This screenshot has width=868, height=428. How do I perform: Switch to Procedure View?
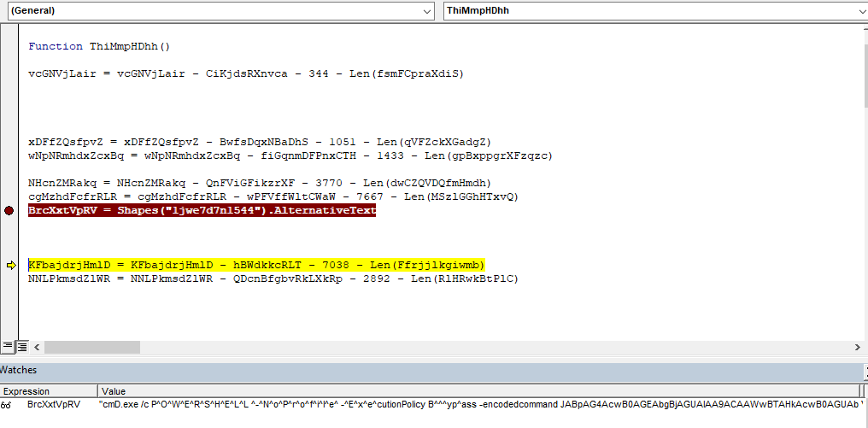pos(8,347)
